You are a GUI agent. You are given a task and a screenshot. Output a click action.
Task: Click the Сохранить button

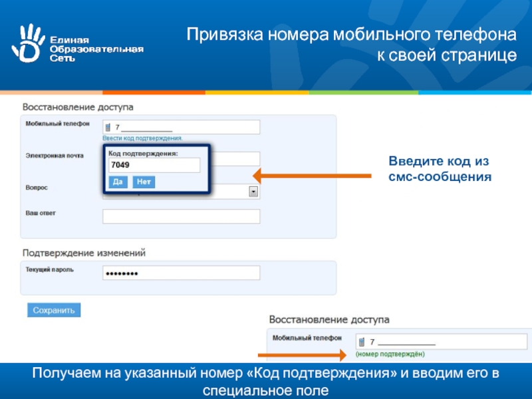54,310
